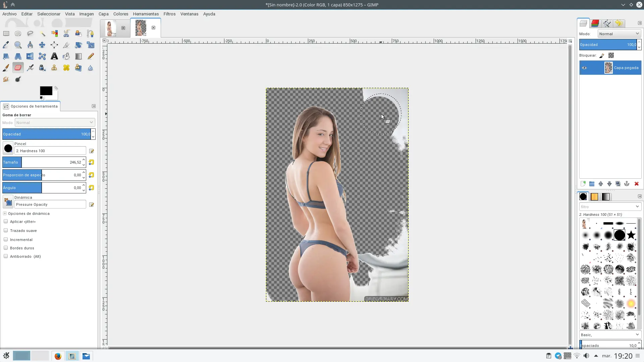Raise layer with up arrow
The width and height of the screenshot is (644, 362).
pos(601,184)
